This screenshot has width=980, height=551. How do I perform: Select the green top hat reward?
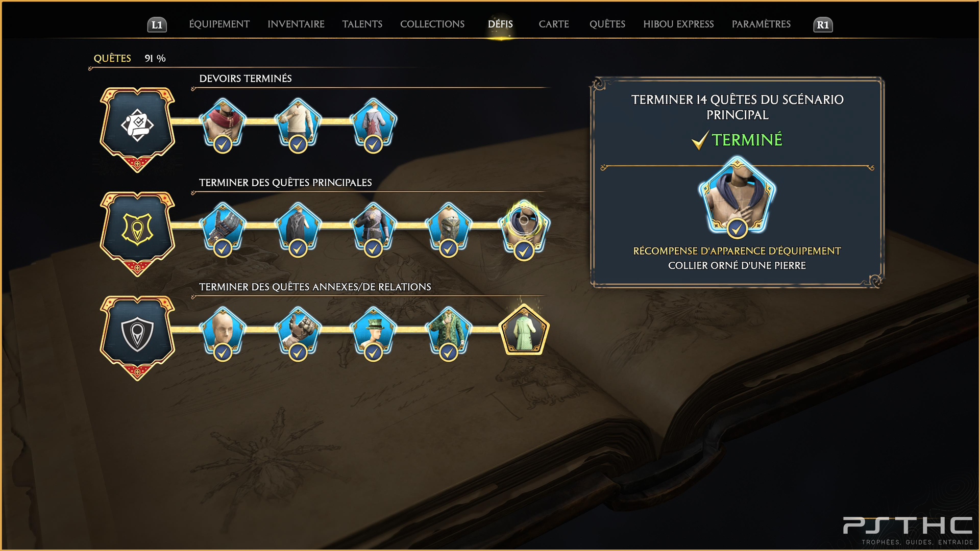(373, 333)
